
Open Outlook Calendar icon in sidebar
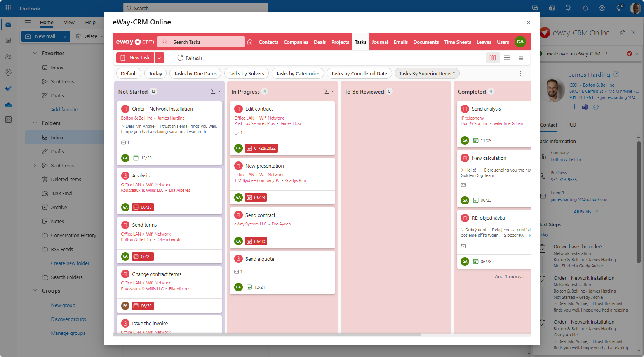tap(8, 40)
